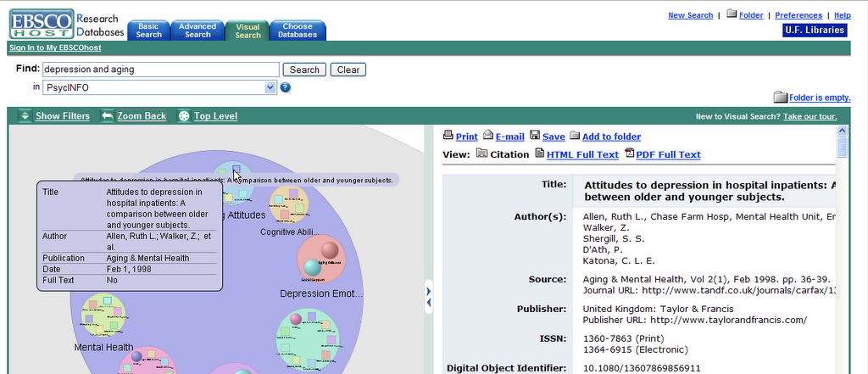The width and height of the screenshot is (868, 374).
Task: Open the HTML Full Text link
Action: click(582, 154)
